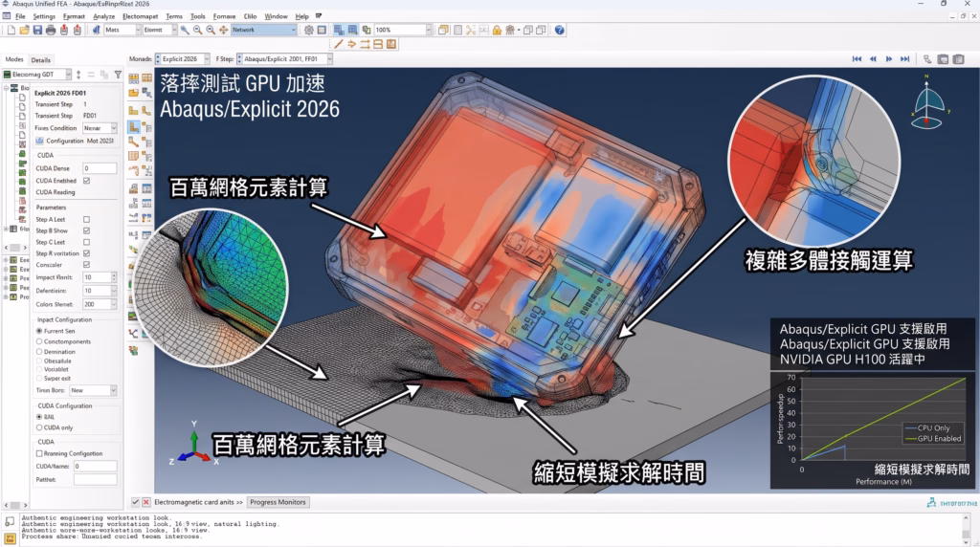
Task: Select the Demination radio option
Action: tap(39, 352)
